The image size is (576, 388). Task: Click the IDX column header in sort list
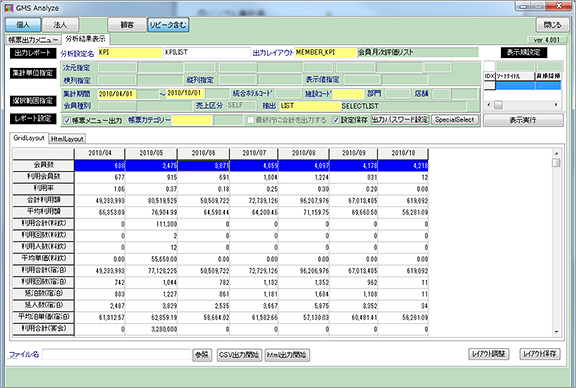click(x=489, y=76)
